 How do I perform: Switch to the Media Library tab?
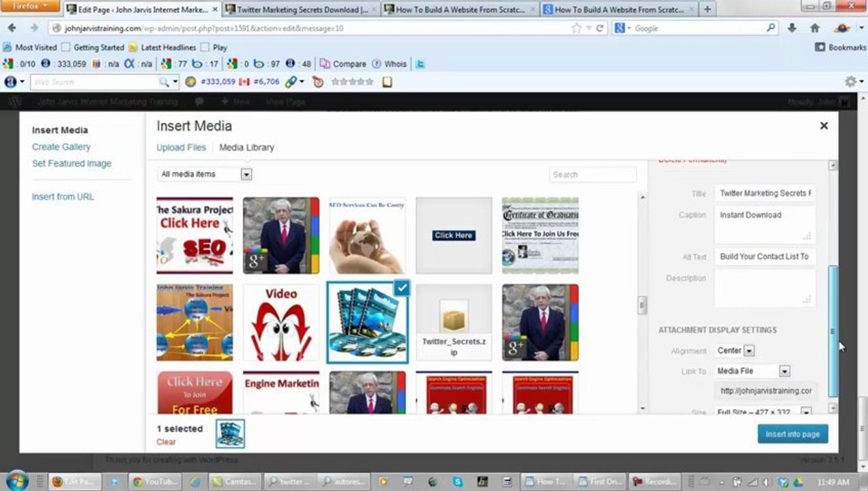pos(246,147)
